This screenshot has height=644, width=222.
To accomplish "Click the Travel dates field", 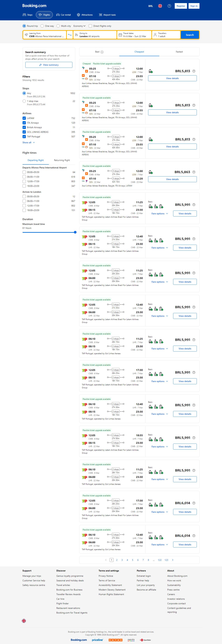I will (134, 35).
